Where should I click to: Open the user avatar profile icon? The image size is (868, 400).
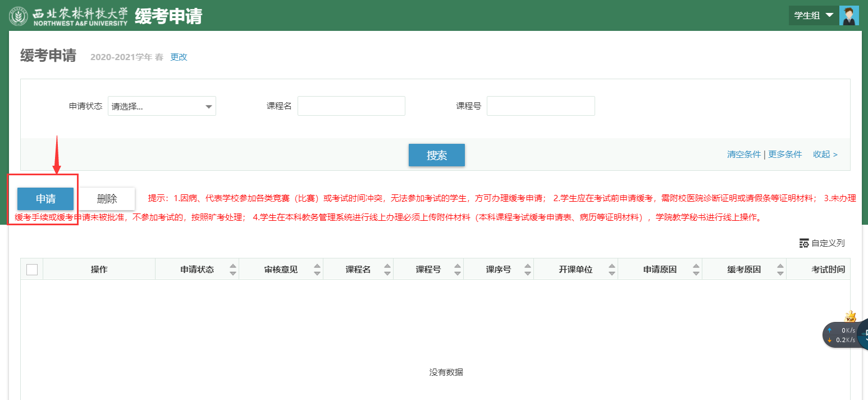[x=849, y=16]
